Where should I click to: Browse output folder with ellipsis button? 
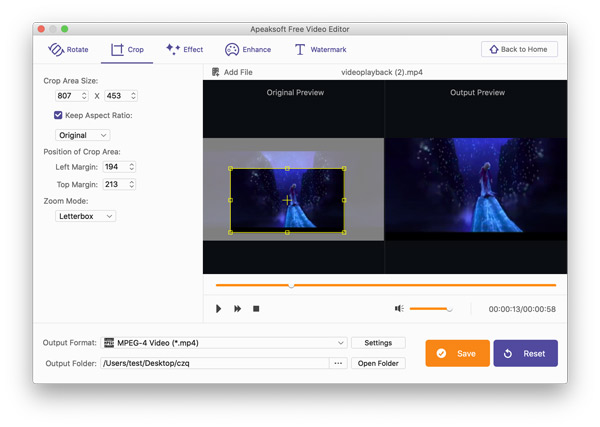pos(338,363)
